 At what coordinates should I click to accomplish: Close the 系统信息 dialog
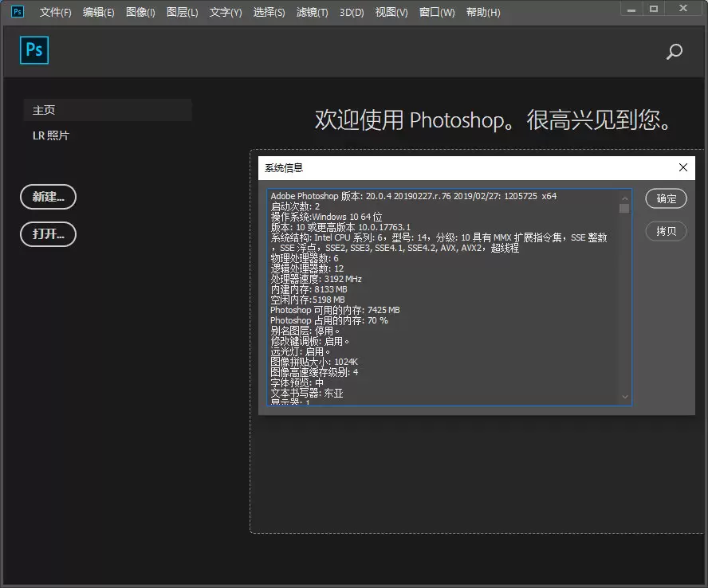pos(683,167)
